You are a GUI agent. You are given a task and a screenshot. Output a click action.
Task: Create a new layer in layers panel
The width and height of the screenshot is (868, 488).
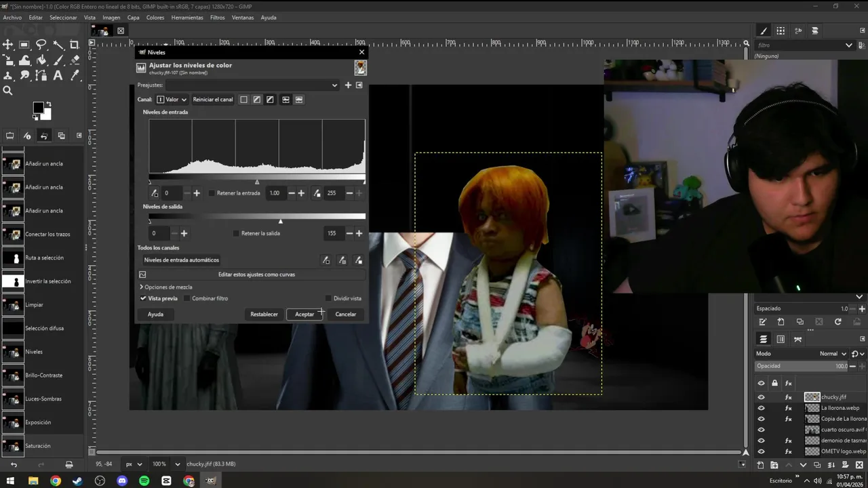[x=760, y=465]
